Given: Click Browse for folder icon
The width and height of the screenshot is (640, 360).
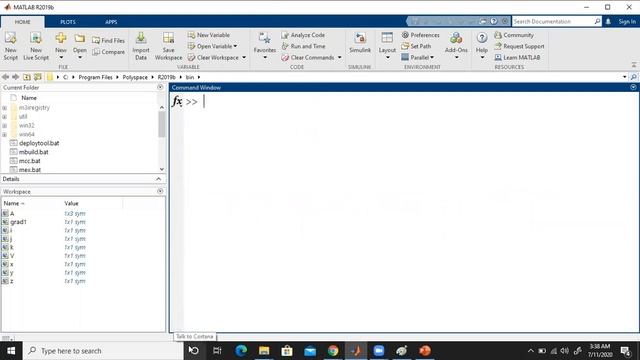Looking at the screenshot, I should (38, 77).
